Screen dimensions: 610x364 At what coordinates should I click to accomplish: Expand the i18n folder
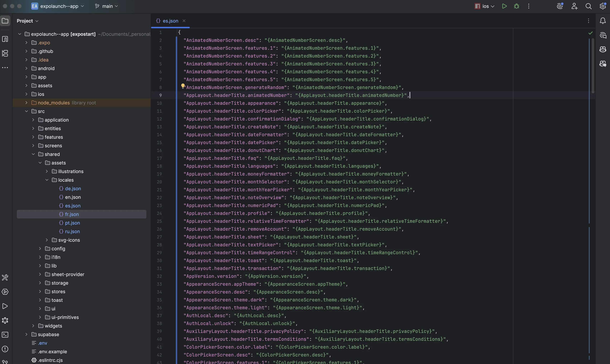(40, 257)
